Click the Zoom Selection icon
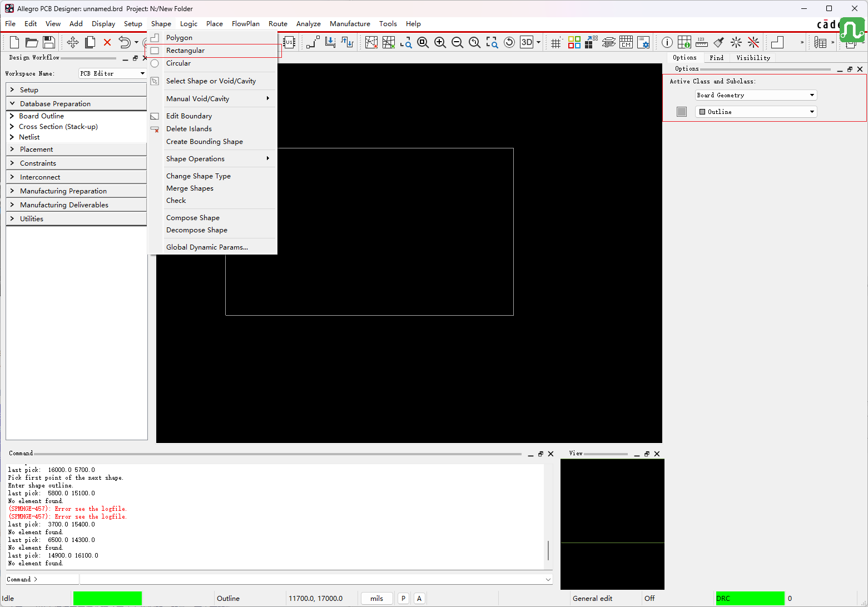This screenshot has height=607, width=868. click(x=492, y=42)
